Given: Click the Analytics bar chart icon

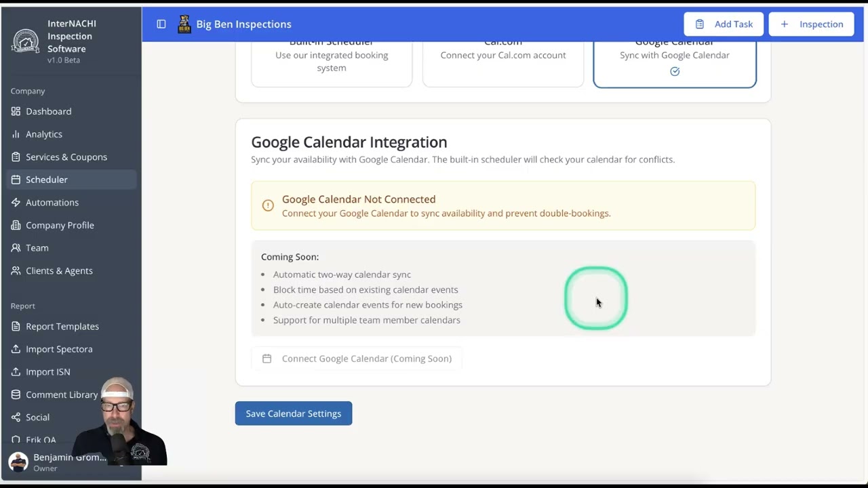Looking at the screenshot, I should pyautogui.click(x=16, y=134).
